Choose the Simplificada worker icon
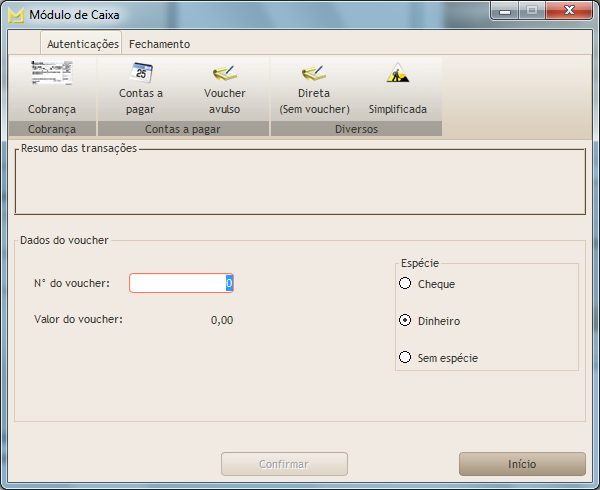Image resolution: width=600 pixels, height=490 pixels. [x=397, y=74]
